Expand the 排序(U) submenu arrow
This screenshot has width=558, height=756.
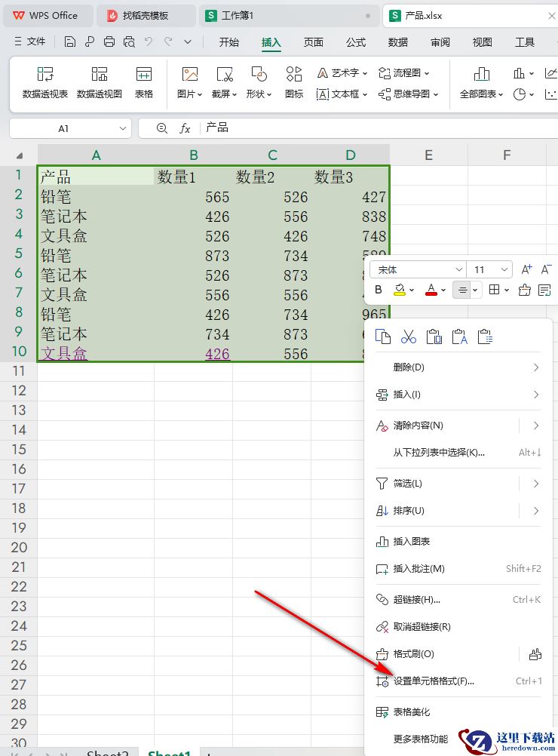(x=536, y=511)
